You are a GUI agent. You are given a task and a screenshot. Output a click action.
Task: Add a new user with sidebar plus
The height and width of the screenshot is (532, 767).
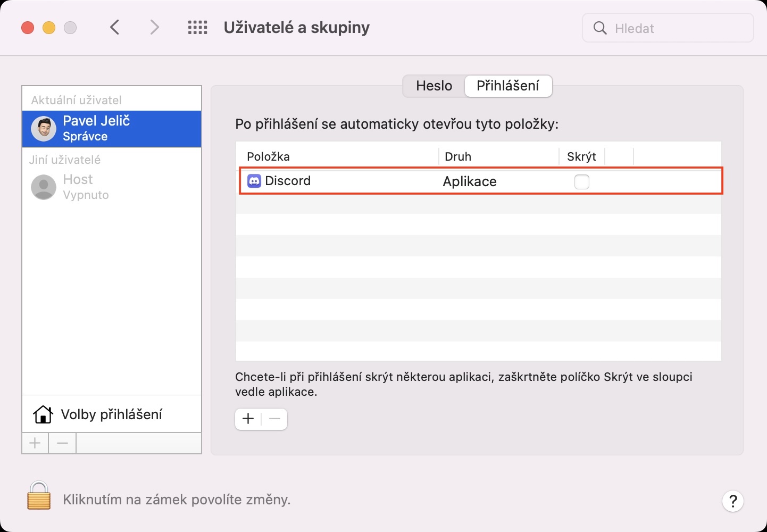(35, 443)
